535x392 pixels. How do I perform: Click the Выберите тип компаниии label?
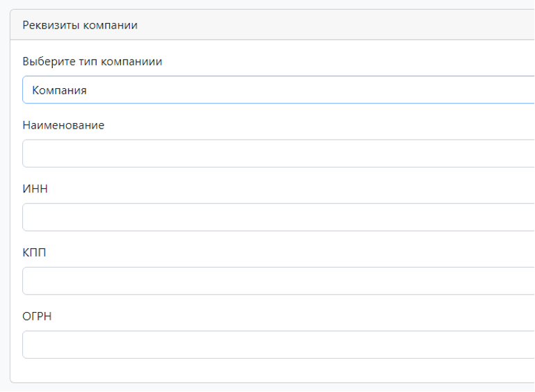click(92, 61)
